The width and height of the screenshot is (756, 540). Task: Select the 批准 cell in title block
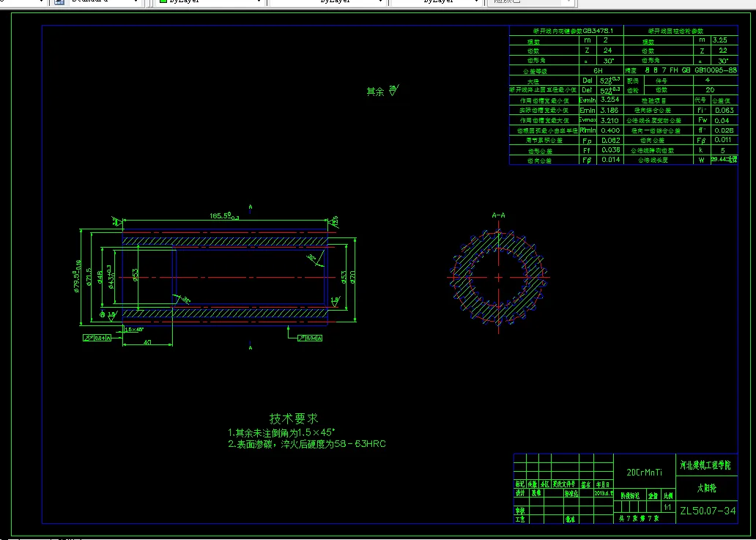click(x=571, y=519)
